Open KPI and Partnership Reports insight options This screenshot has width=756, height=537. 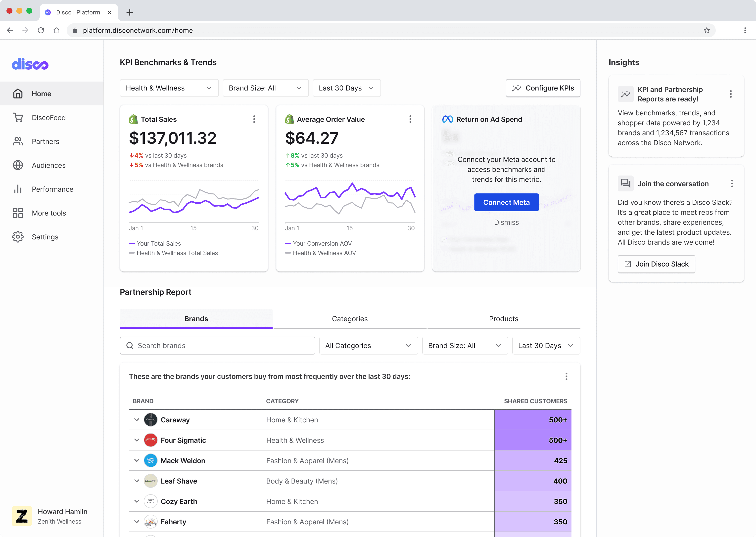click(731, 94)
